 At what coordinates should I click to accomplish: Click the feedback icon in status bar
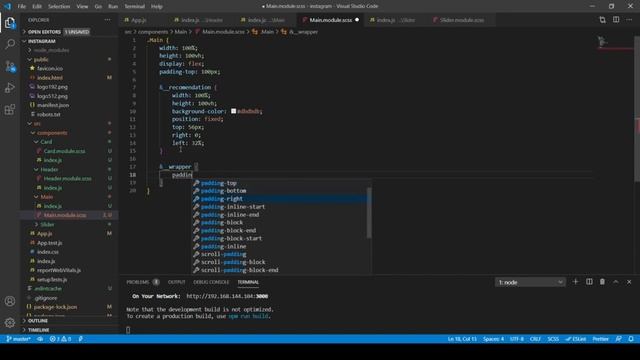[x=619, y=339]
